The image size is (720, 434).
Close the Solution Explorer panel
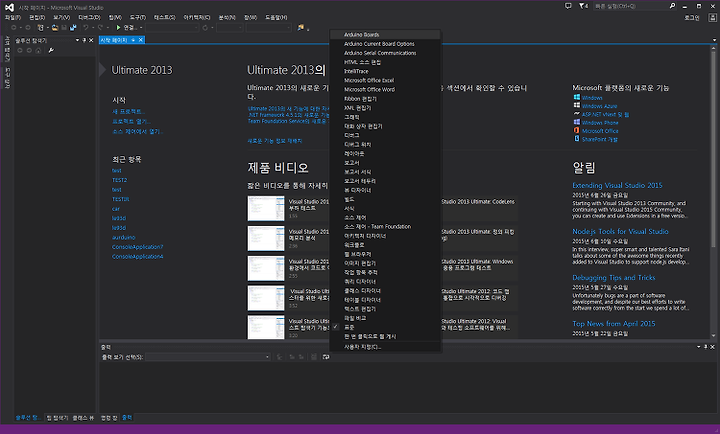[91, 40]
